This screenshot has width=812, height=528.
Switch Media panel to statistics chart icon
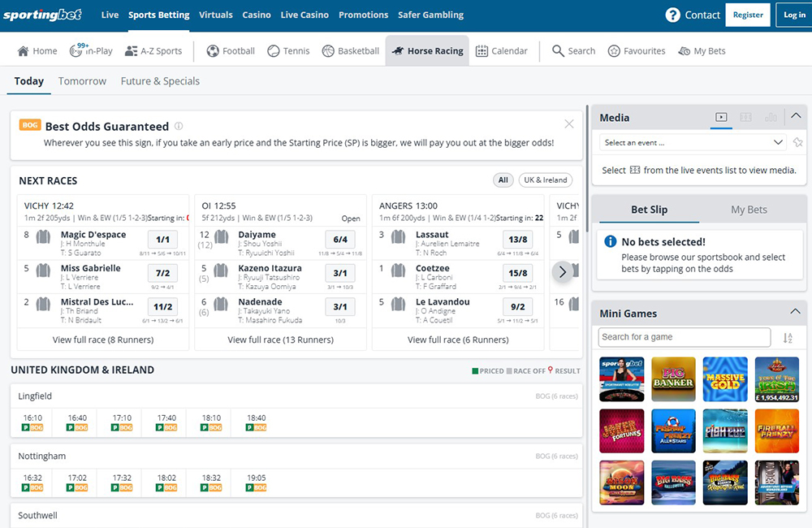(x=771, y=117)
